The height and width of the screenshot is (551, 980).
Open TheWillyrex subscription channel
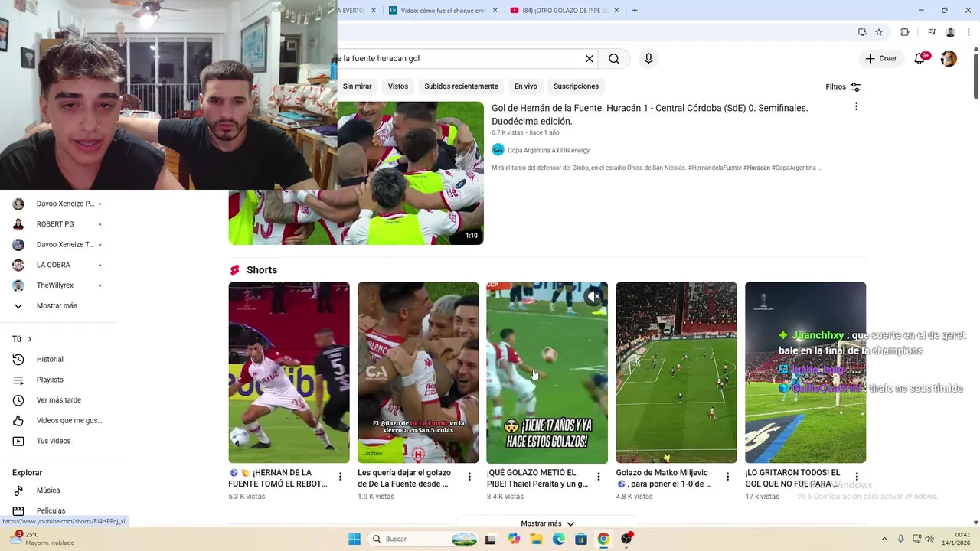(58, 285)
